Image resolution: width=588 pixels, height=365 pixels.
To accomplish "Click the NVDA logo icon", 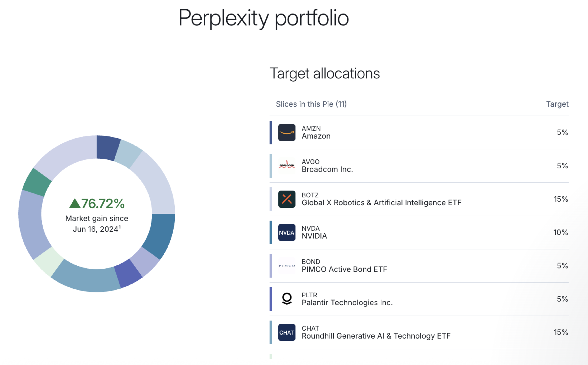I will 286,233.
